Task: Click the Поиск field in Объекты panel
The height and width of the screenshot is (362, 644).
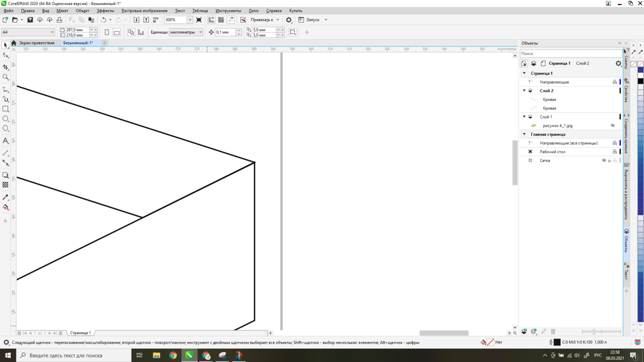Action: click(571, 54)
